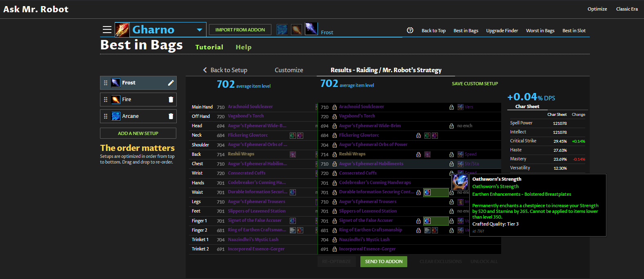Click Ring of Earthen Craftsmanship in the results column
Image resolution: width=644 pixels, height=279 pixels.
[x=371, y=230]
